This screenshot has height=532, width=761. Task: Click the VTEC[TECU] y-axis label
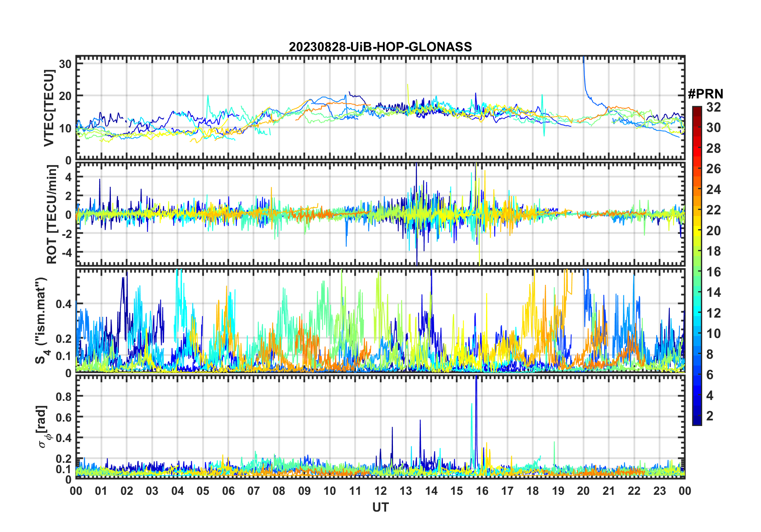click(49, 108)
